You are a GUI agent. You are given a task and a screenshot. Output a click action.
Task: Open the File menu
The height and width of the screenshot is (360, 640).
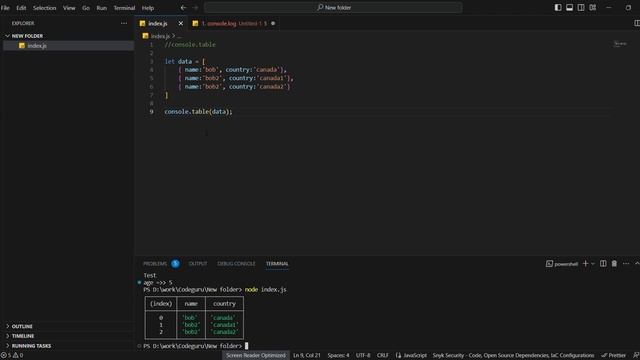[x=5, y=8]
